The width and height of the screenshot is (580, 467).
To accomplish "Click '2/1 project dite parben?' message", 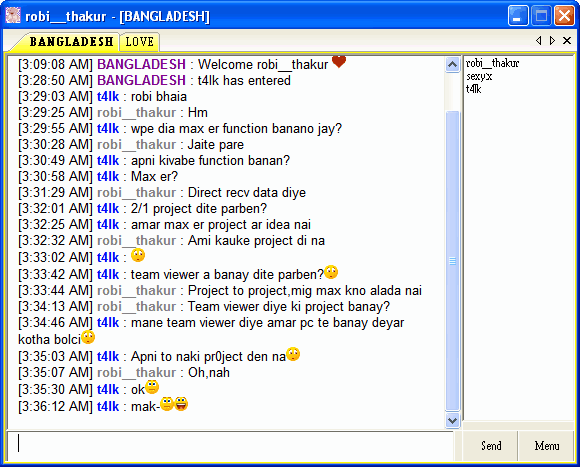I will click(x=199, y=209).
